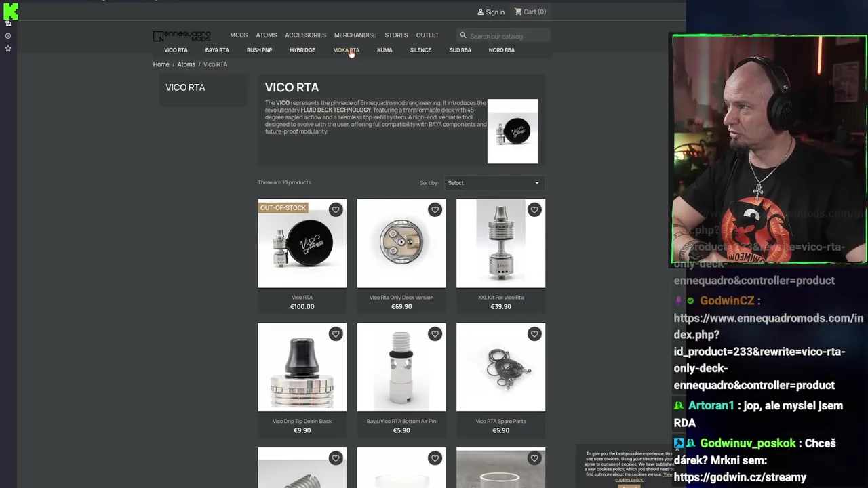Toggle wishlist heart on Vico RTA Spare Parts

coord(534,334)
